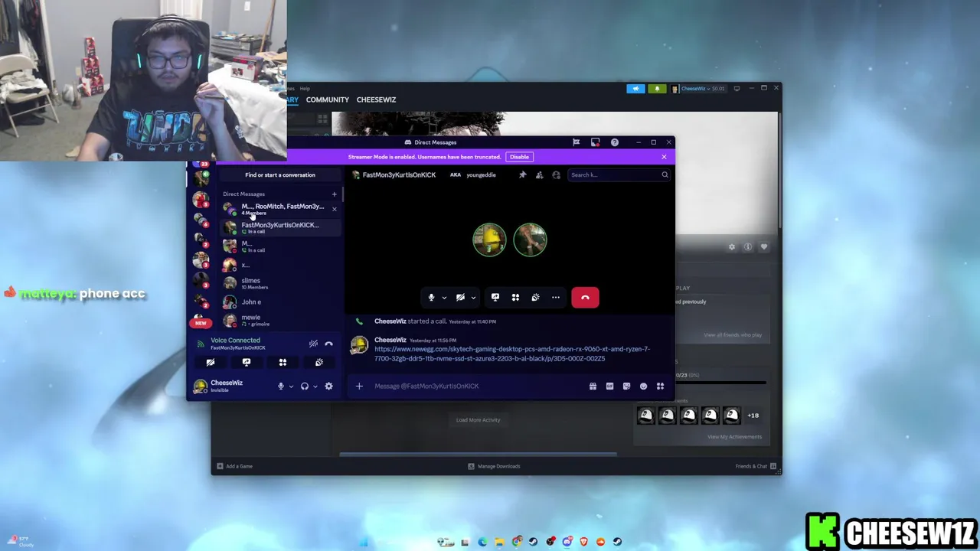Screen dimensions: 980x551
Task: Open sticker picker in message bar
Action: point(626,386)
